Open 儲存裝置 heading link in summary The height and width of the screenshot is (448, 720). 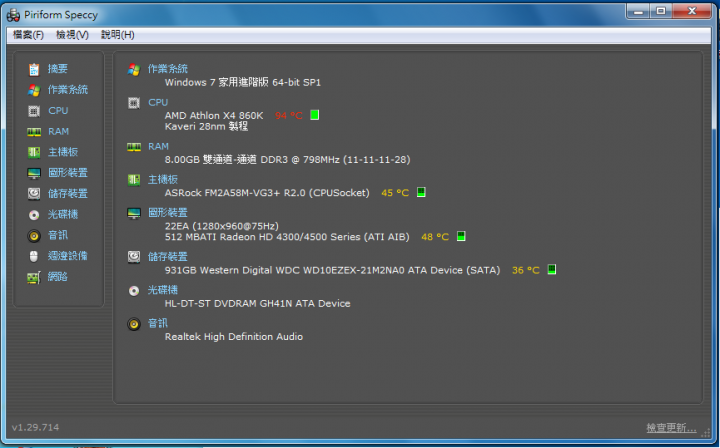168,257
